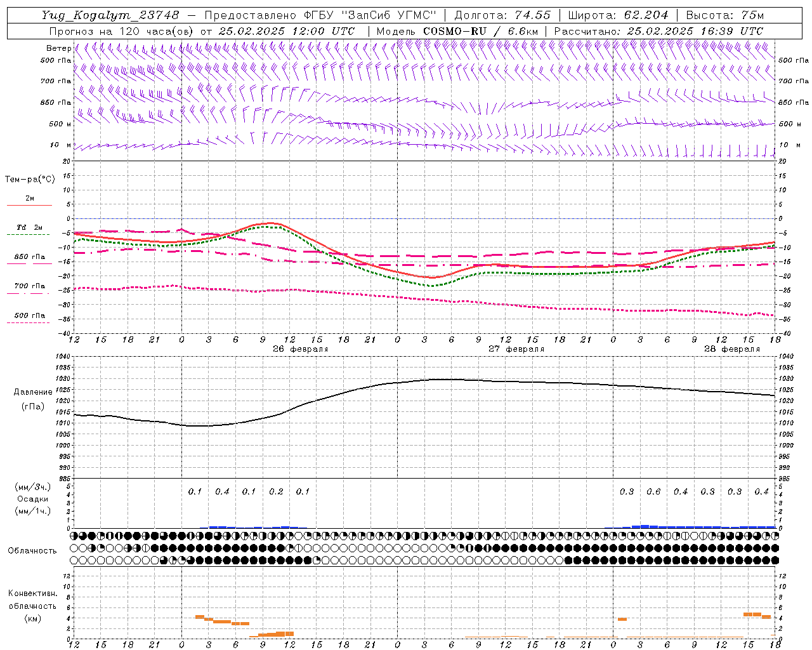
Task: Click the Тем-ра(°C) panel label
Action: [30, 180]
